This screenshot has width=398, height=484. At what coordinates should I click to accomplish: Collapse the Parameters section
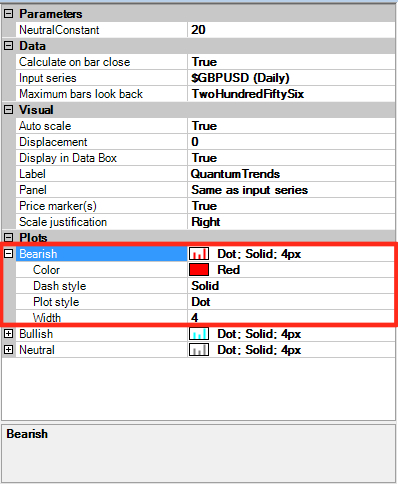[x=8, y=14]
